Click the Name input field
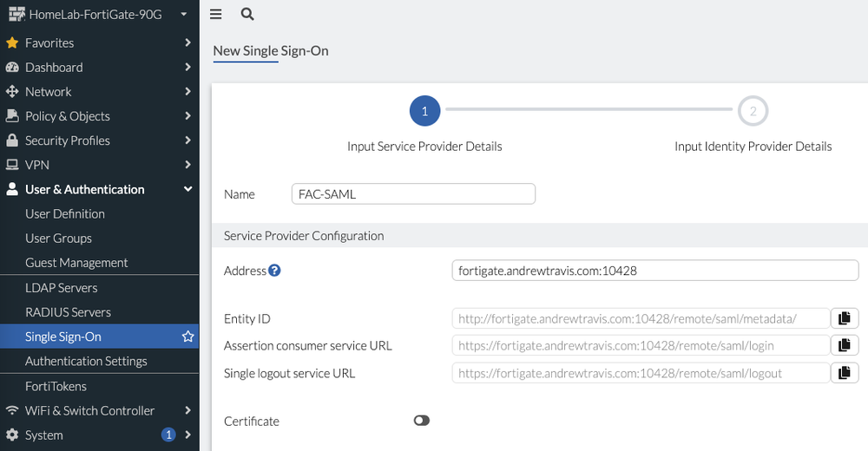The width and height of the screenshot is (868, 451). (x=413, y=193)
